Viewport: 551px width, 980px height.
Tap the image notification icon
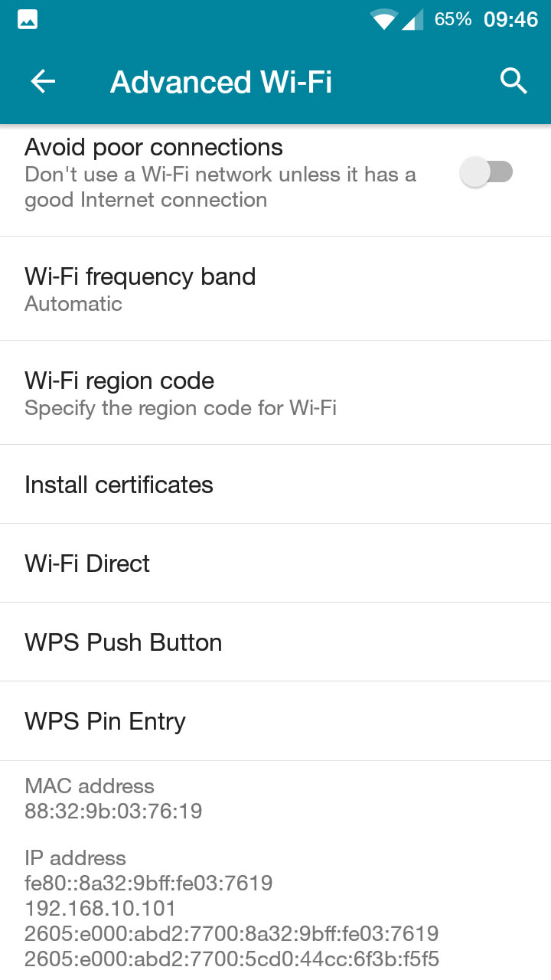(x=28, y=19)
